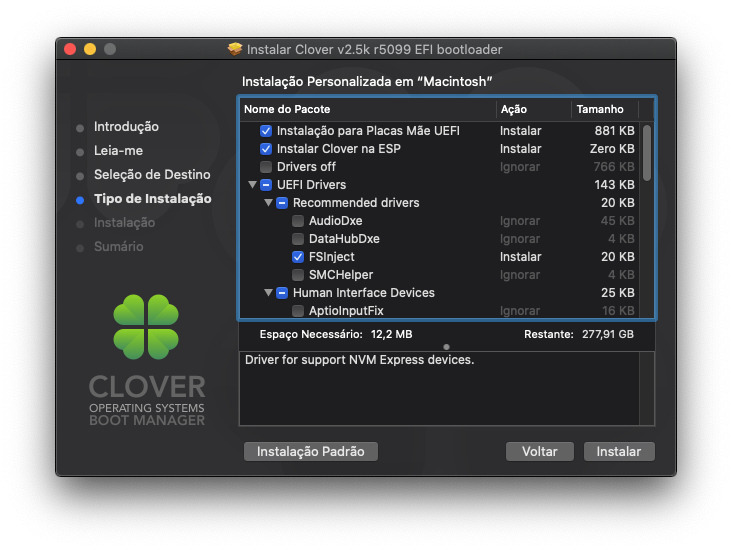Image resolution: width=732 pixels, height=550 pixels.
Task: Select the FSInject row name
Action: click(331, 257)
